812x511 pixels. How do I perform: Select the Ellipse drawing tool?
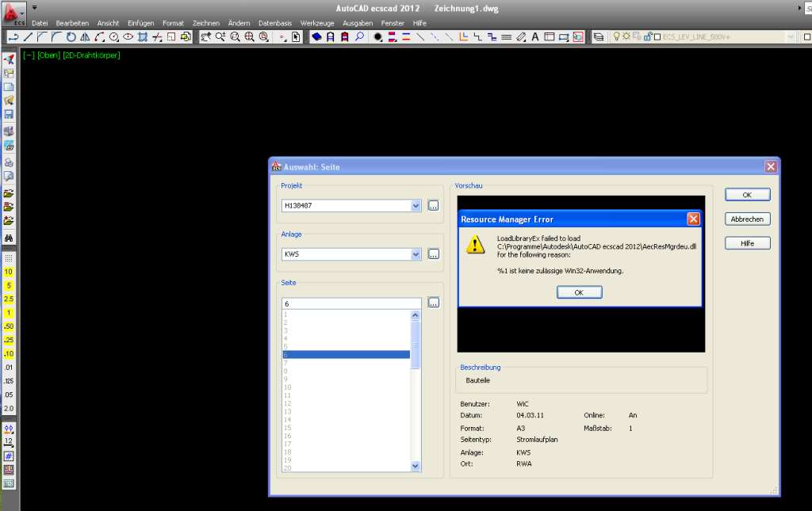pyautogui.click(x=128, y=36)
